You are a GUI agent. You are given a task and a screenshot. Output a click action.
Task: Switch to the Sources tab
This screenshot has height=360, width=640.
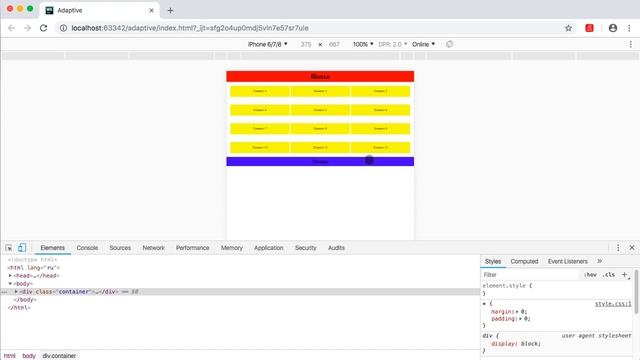point(120,248)
